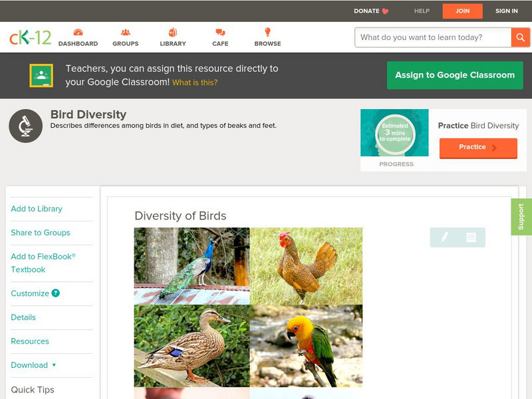Click the SIGN IN link
This screenshot has width=532, height=399.
(x=507, y=11)
